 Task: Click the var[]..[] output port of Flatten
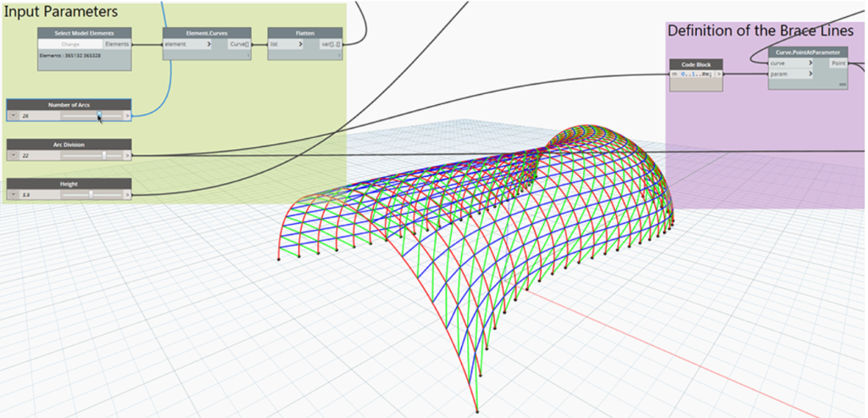[331, 44]
